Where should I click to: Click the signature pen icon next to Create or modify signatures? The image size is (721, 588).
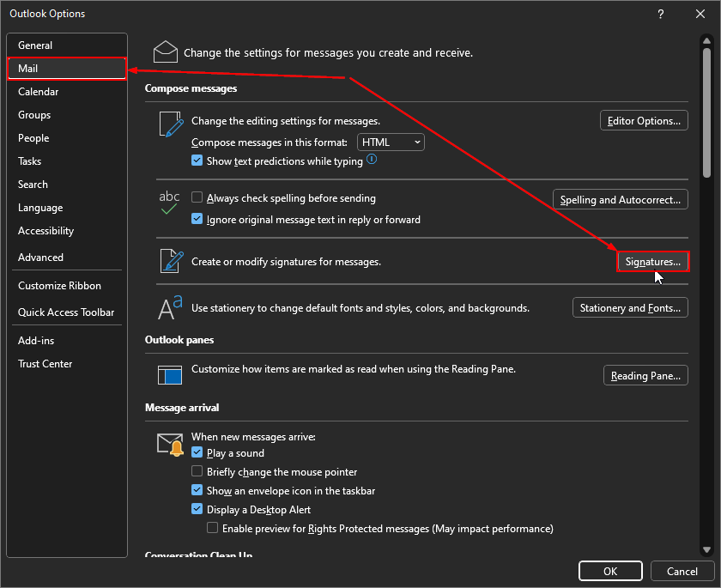pos(172,261)
